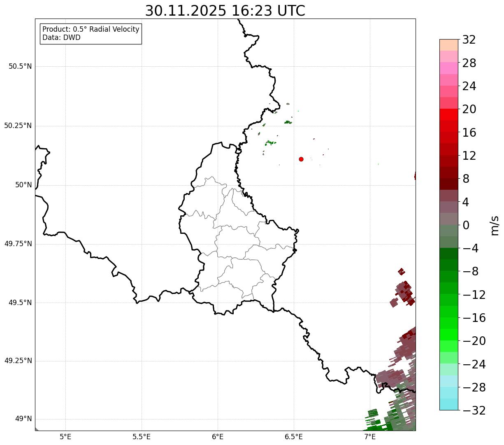Click the colorbar tick value 20
This screenshot has width=504, height=445.
469,110
